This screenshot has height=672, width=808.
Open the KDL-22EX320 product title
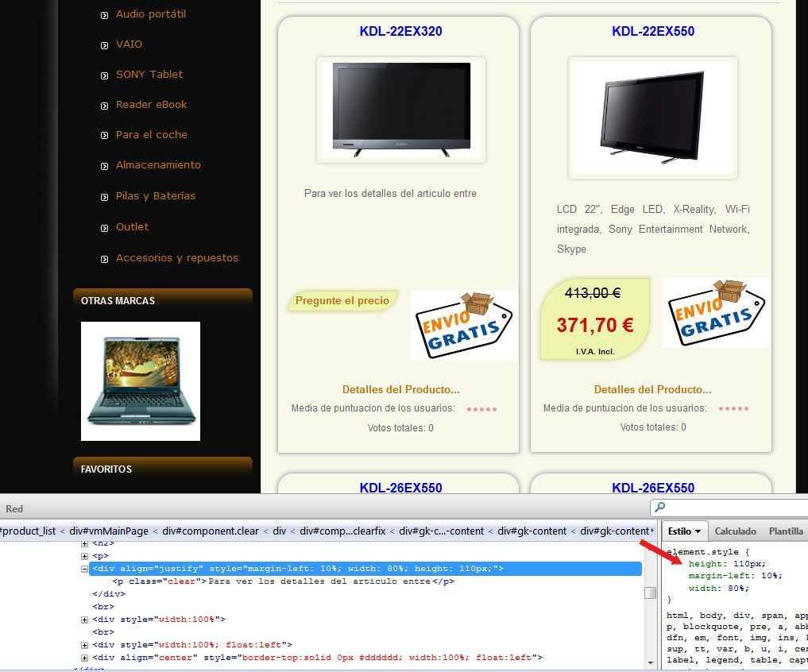[x=400, y=31]
